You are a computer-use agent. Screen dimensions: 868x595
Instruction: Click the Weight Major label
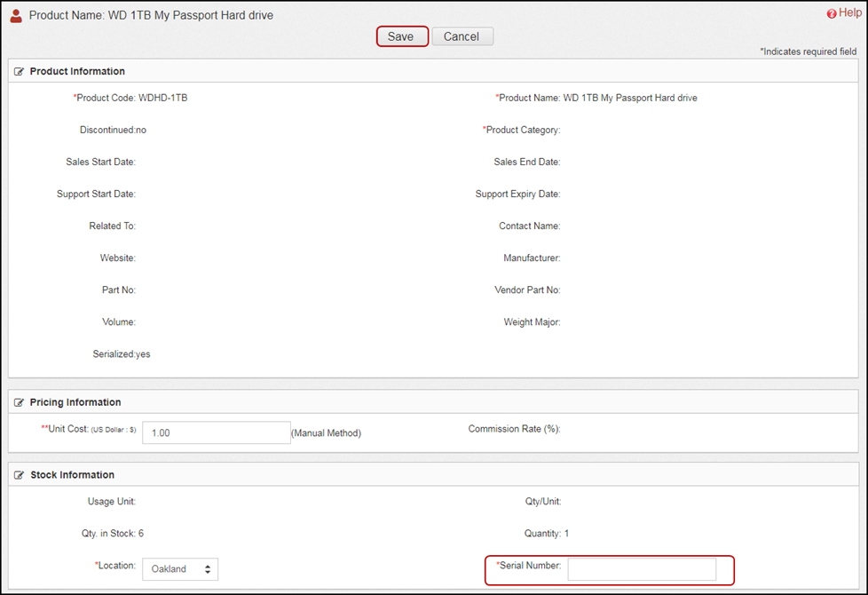click(x=532, y=321)
